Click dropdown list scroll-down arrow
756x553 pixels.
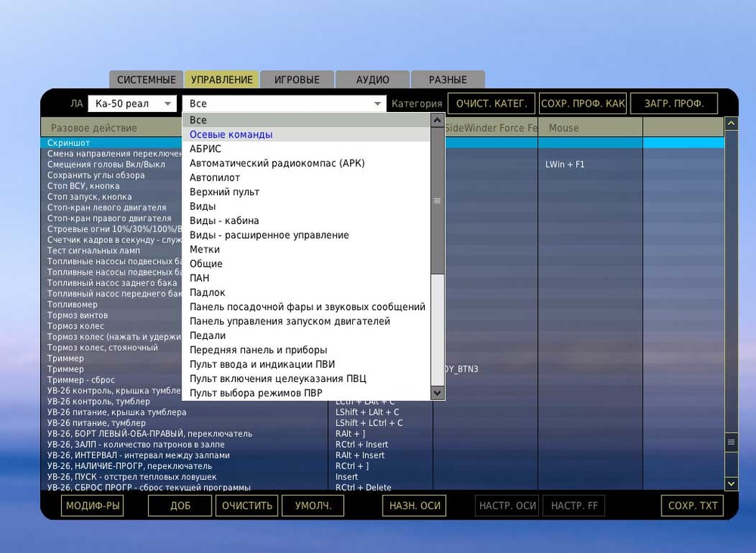[x=437, y=393]
